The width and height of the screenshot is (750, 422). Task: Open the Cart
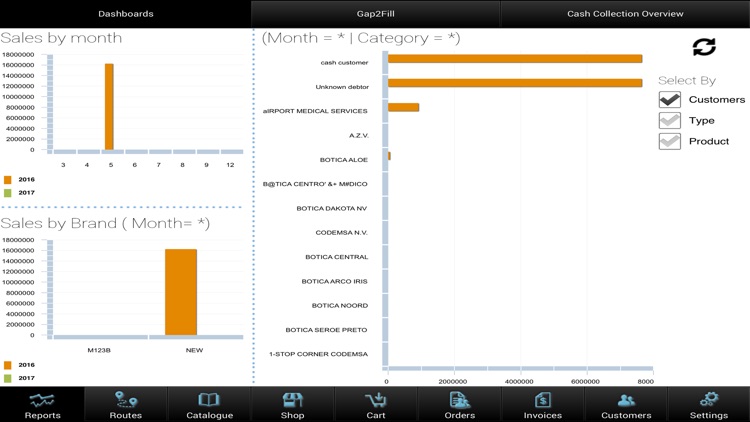(375, 405)
